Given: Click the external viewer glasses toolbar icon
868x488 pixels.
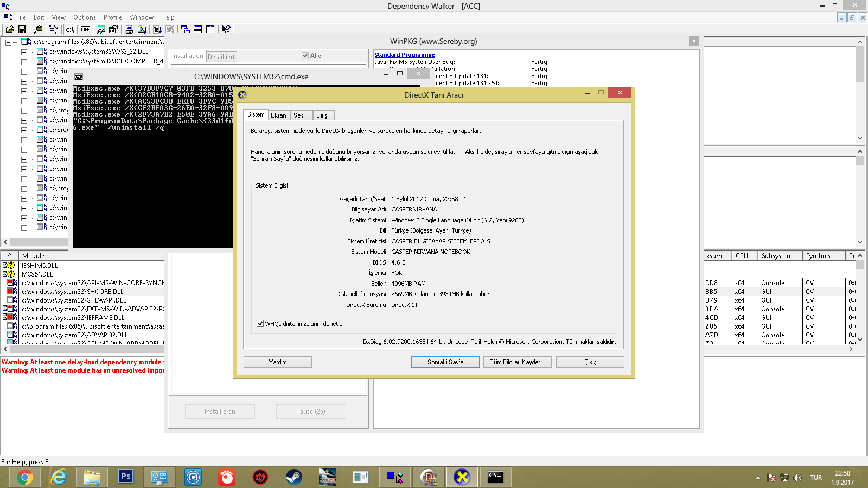Looking at the screenshot, I should point(101,29).
